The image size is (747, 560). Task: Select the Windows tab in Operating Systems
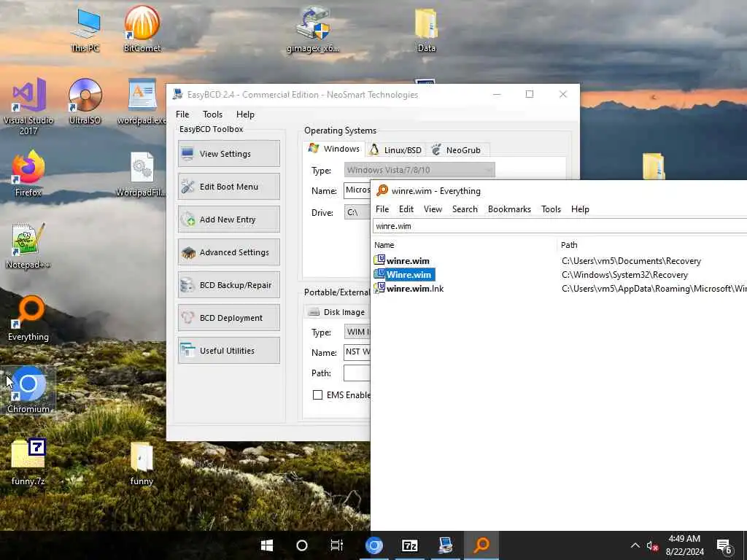[334, 149]
